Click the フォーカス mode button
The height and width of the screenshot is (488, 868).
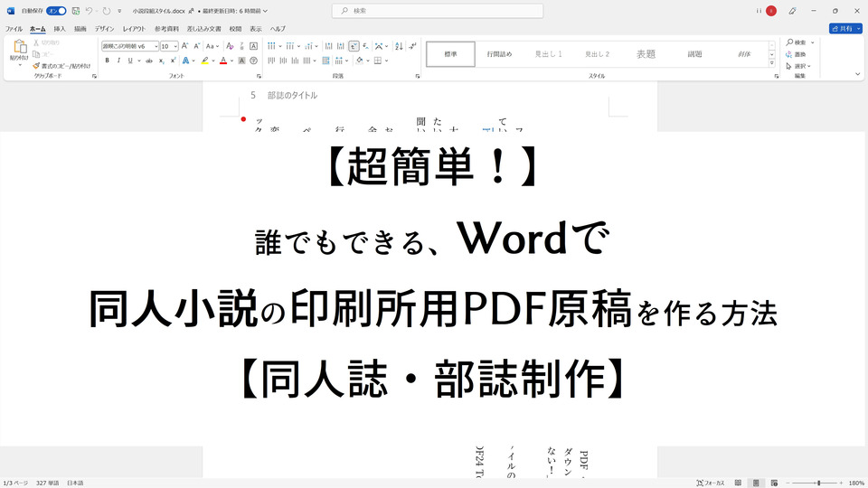tap(711, 483)
